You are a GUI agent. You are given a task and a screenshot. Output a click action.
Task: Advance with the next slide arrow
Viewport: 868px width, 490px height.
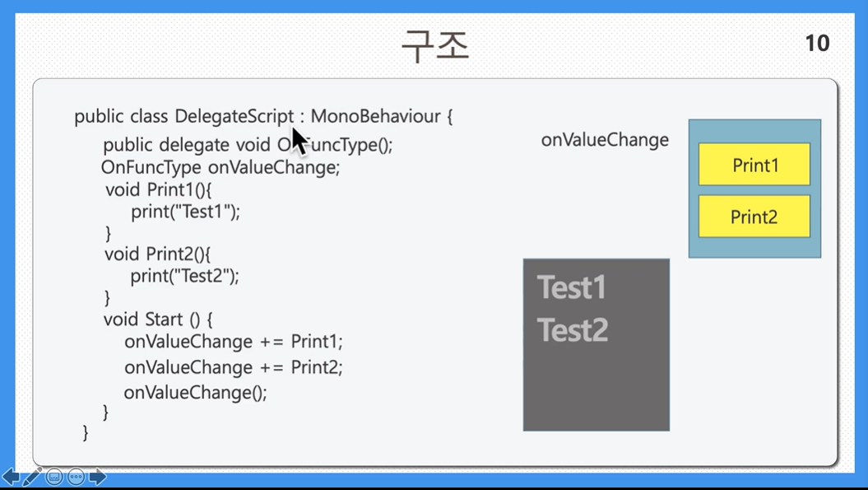[x=97, y=477]
